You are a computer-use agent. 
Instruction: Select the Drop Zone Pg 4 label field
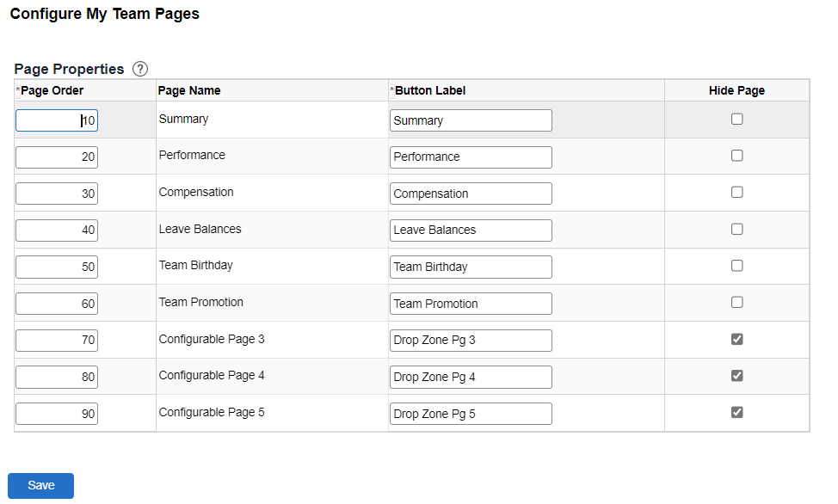471,377
